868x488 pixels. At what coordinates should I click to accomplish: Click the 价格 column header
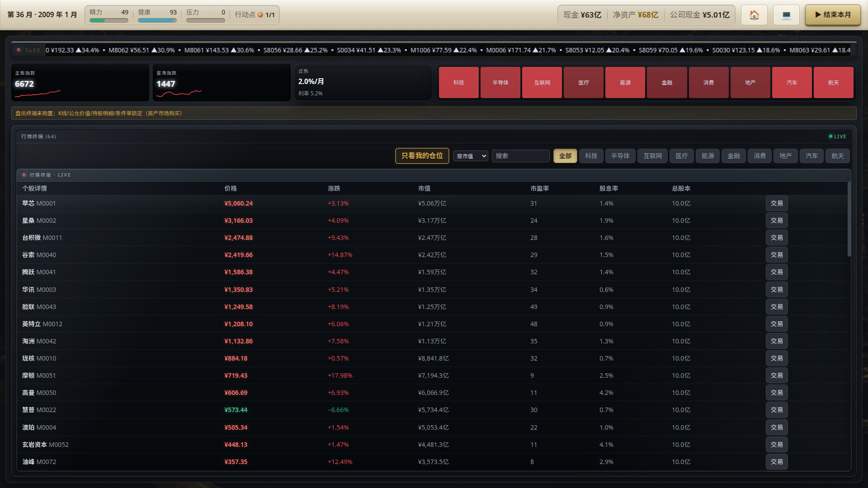231,188
